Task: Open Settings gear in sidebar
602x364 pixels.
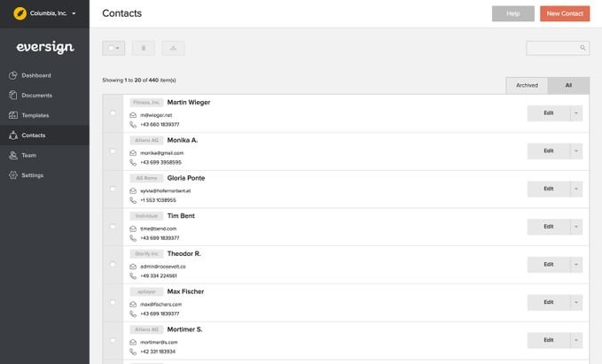Action: pyautogui.click(x=13, y=175)
